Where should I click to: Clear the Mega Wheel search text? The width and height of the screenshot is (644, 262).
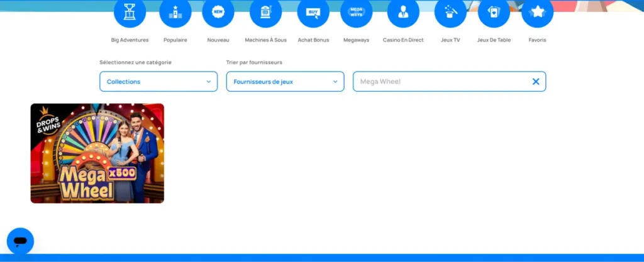[536, 82]
